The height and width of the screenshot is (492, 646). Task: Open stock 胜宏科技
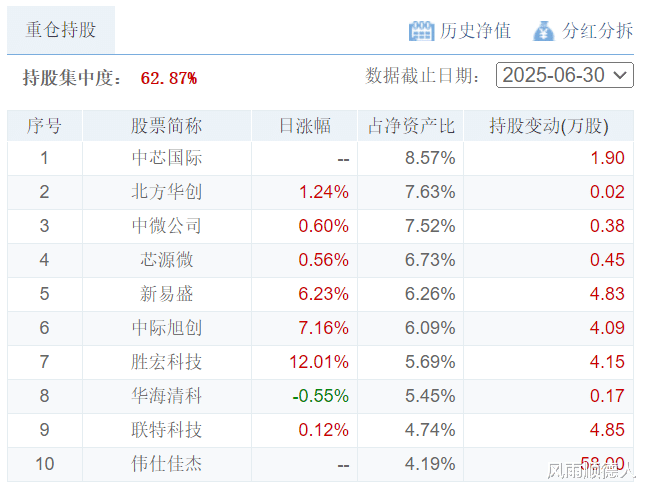point(167,362)
